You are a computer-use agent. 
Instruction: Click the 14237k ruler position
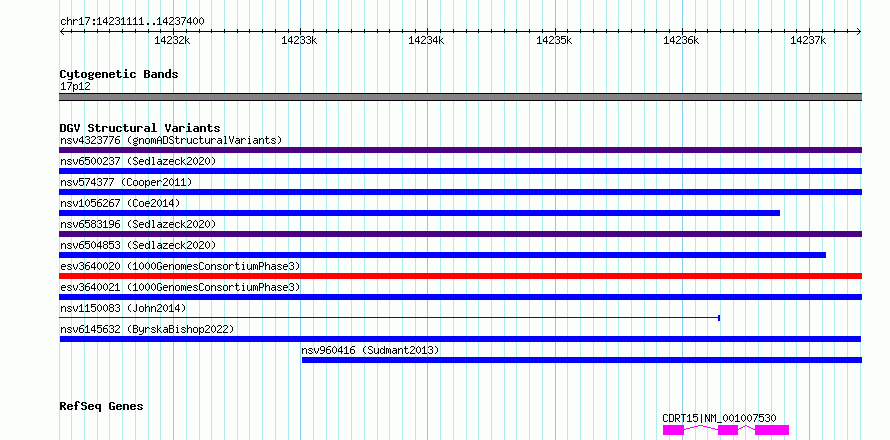click(x=808, y=40)
